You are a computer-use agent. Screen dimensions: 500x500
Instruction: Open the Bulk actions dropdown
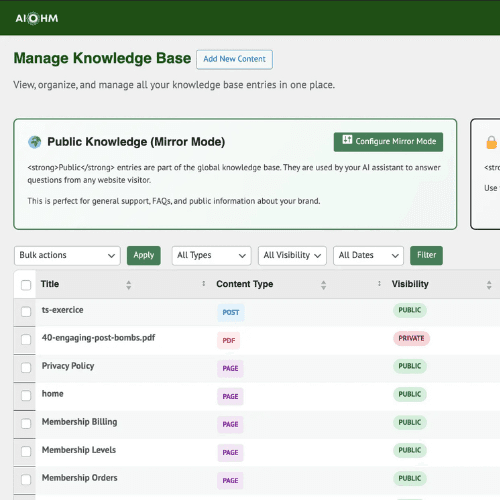click(x=67, y=256)
